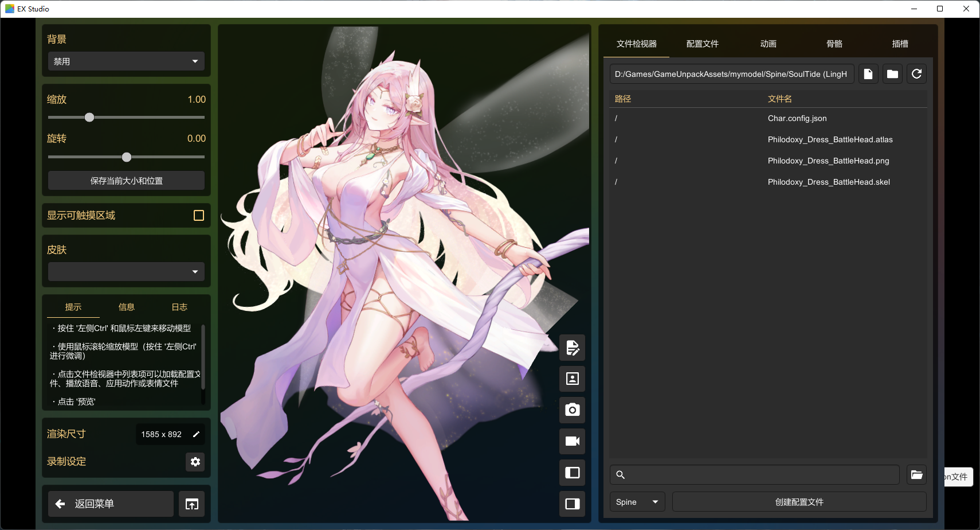Click the search magnifier icon
Viewport: 980px width, 530px height.
point(620,475)
